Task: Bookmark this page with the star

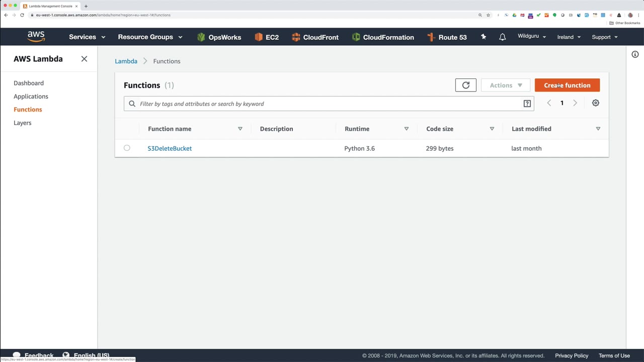Action: pos(488,15)
